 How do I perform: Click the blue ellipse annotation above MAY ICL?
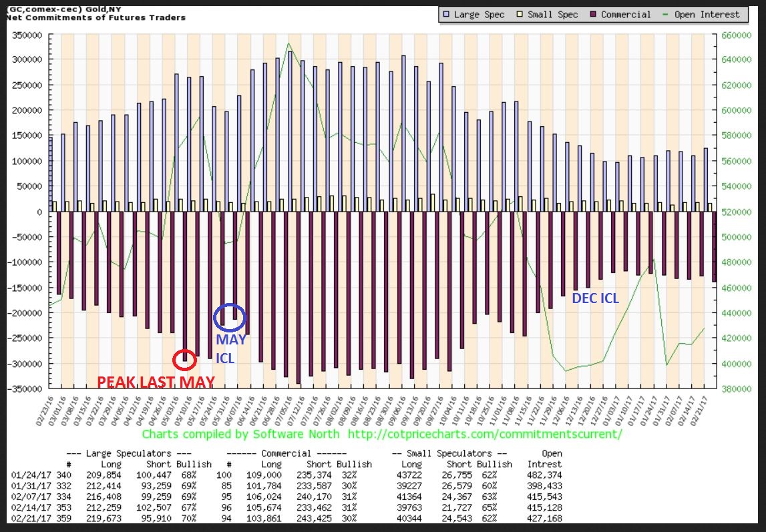[x=229, y=318]
